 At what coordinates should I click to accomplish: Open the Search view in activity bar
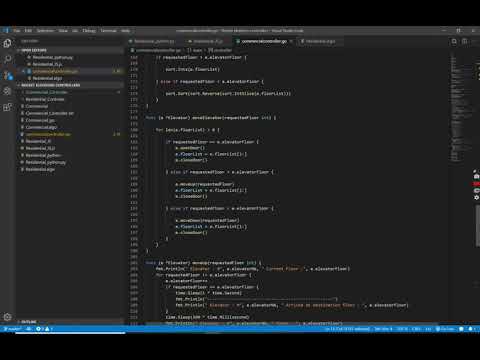click(x=7, y=59)
